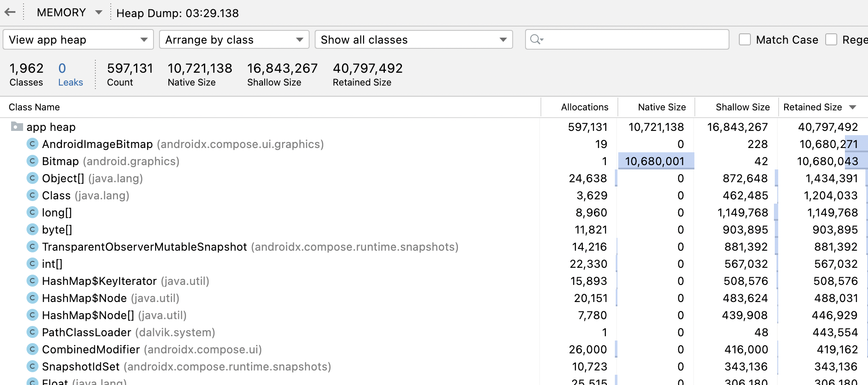The height and width of the screenshot is (385, 868).
Task: Click the Bitmap class icon
Action: tap(32, 161)
